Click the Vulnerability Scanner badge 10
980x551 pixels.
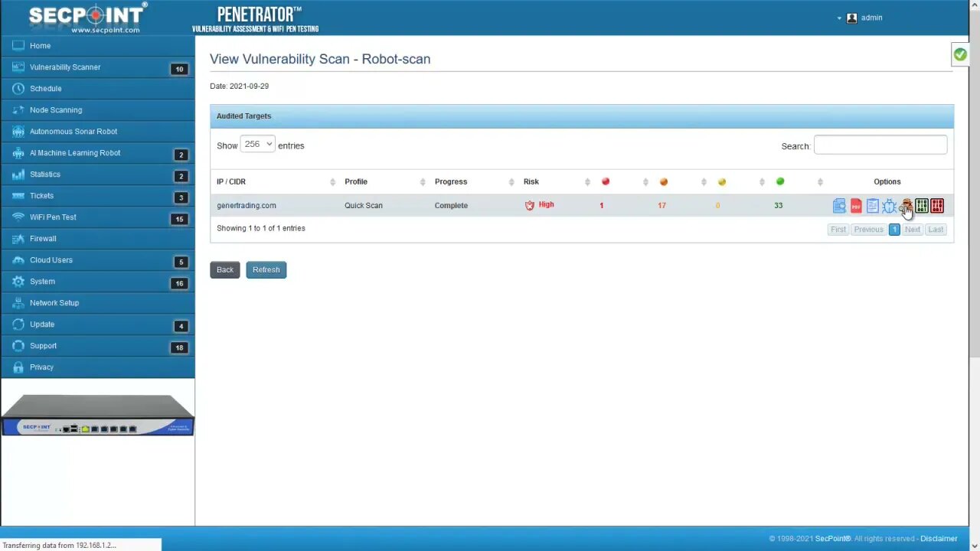(179, 69)
